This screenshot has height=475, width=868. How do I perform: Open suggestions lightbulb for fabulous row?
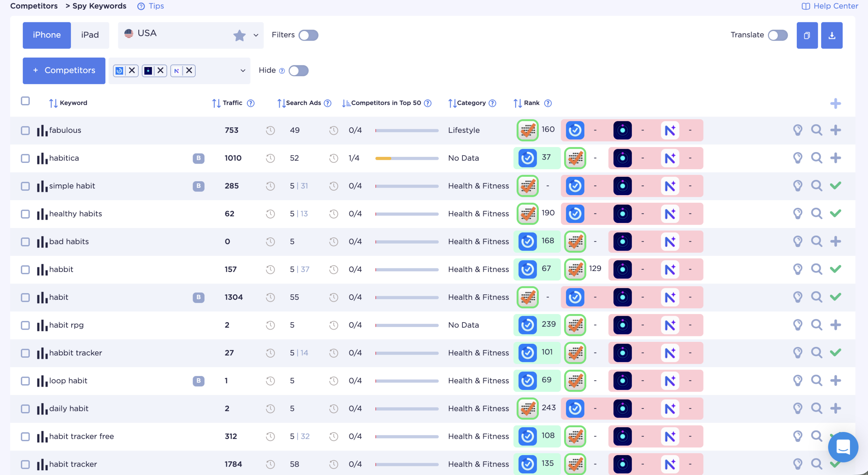pos(797,130)
